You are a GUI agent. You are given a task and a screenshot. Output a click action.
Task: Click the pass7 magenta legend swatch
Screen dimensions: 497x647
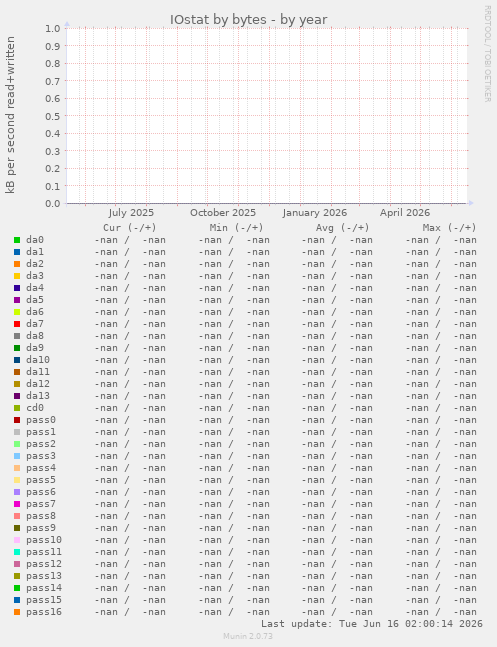coord(17,504)
